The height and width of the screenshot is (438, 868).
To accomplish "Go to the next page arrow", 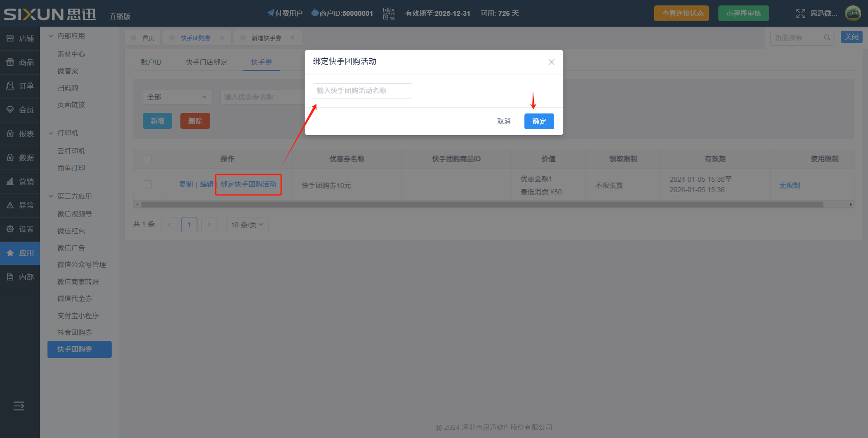I will (209, 225).
